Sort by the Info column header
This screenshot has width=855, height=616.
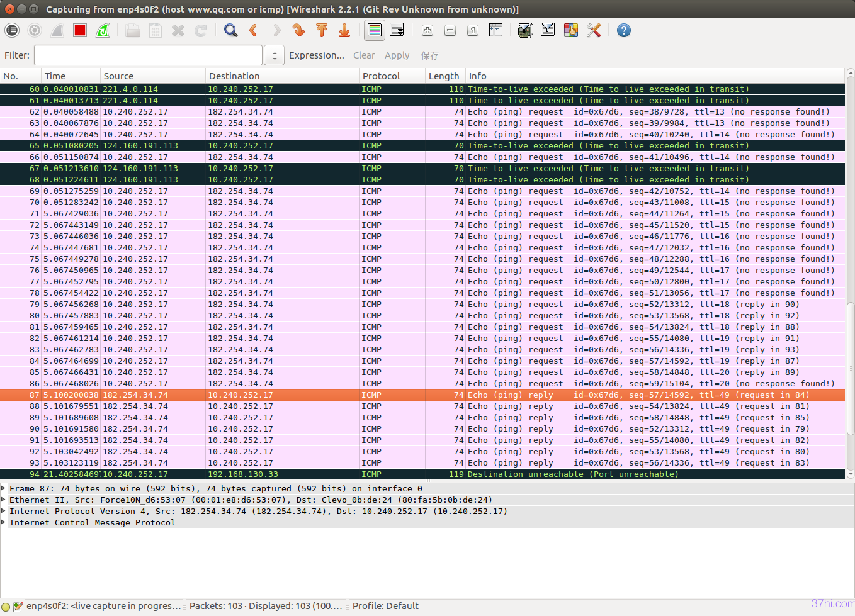(655, 76)
